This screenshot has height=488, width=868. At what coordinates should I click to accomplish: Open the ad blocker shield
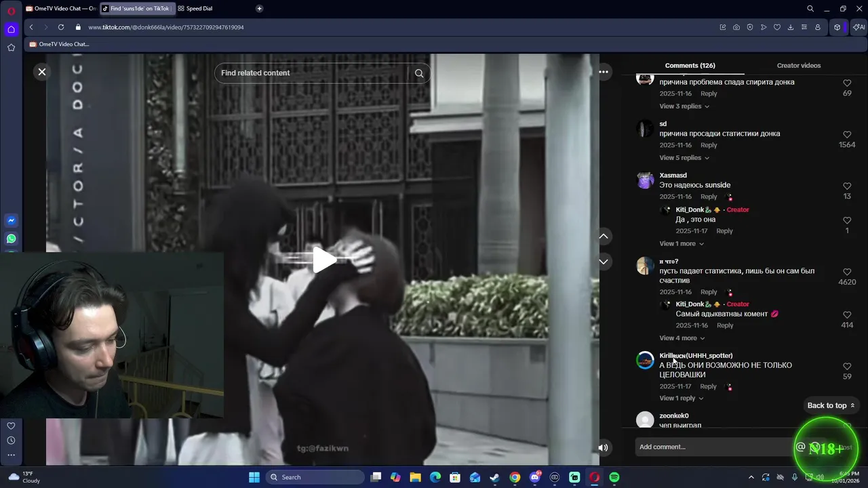click(750, 27)
